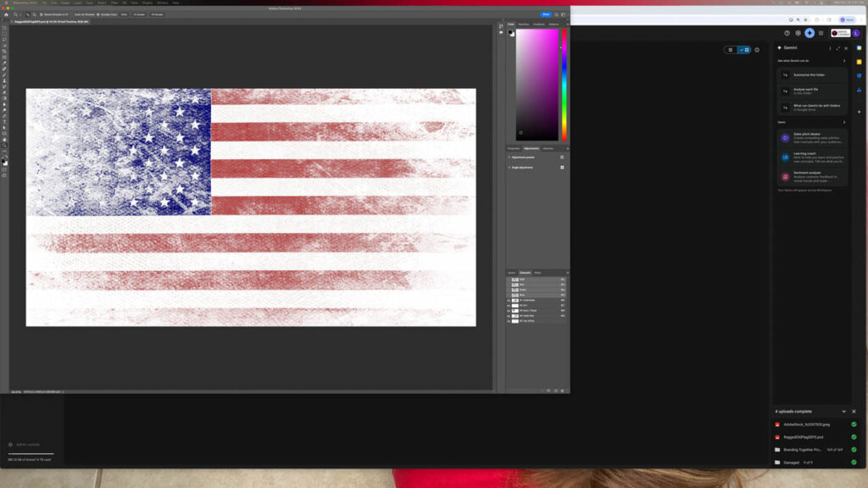The height and width of the screenshot is (488, 868).
Task: Delete current channel with the trash icon
Action: (x=563, y=391)
